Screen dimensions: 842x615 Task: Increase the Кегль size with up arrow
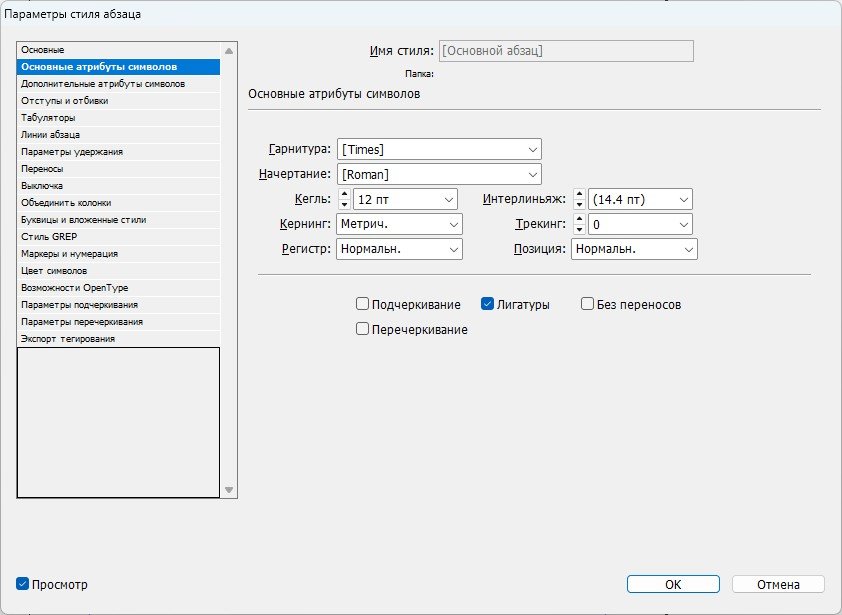tap(343, 194)
